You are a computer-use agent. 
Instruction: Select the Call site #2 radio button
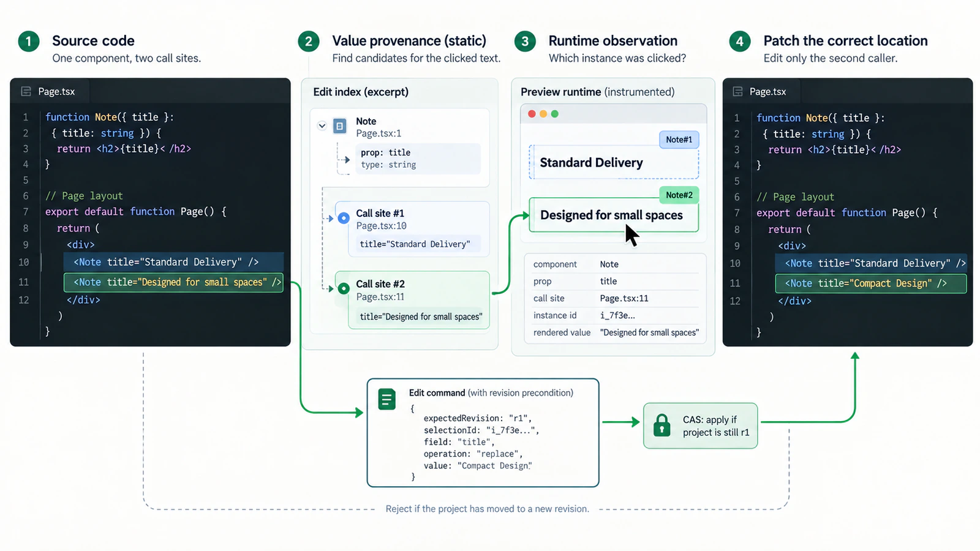(344, 288)
